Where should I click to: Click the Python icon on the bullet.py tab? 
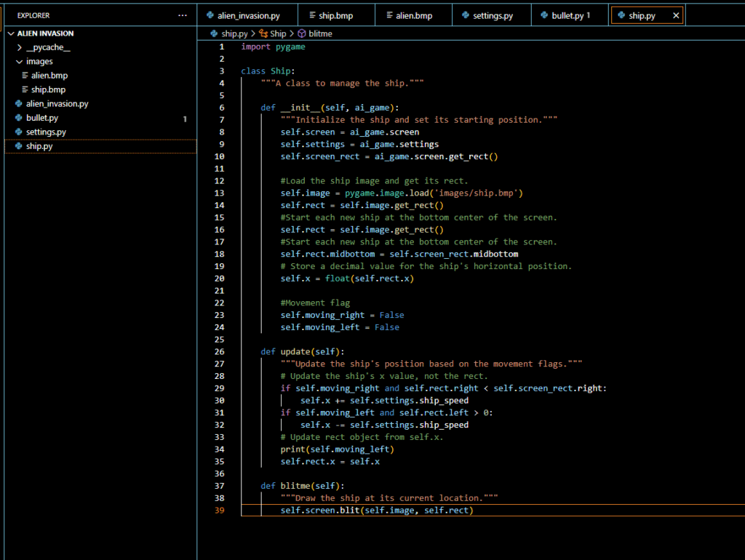coord(546,15)
